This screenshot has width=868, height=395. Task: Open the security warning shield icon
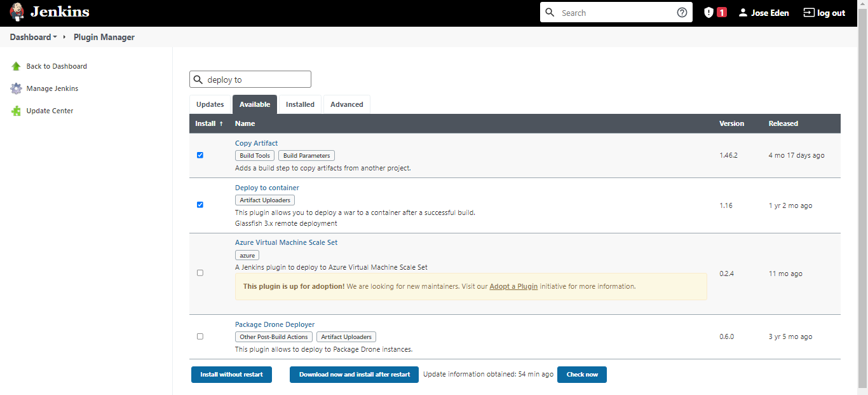tap(709, 13)
